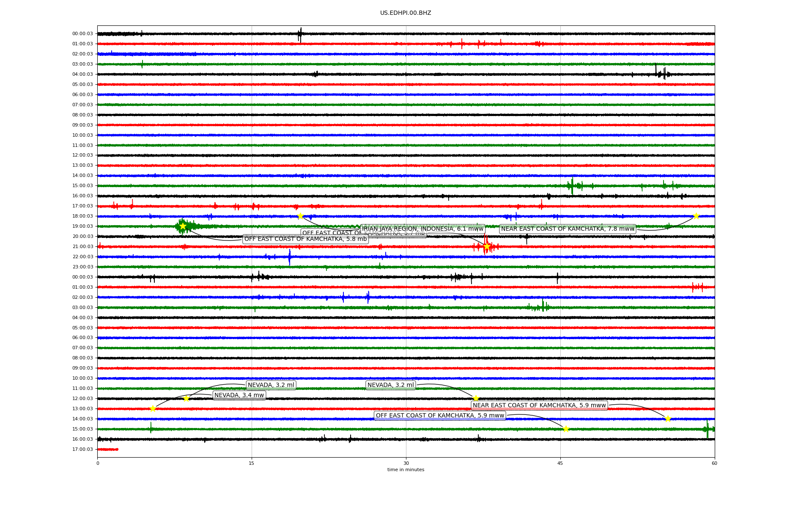Click the 45 tick on the time axis
The height and width of the screenshot is (508, 812).
click(560, 463)
